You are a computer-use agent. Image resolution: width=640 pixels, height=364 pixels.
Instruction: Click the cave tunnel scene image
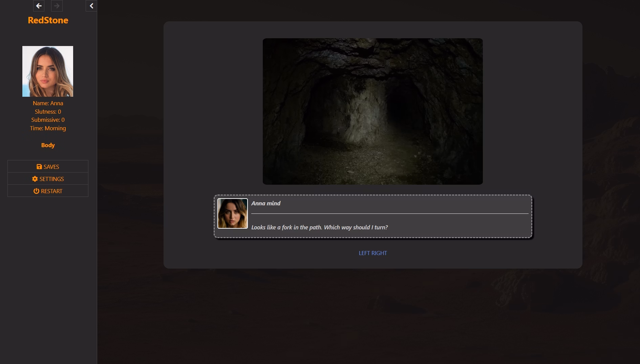372,111
